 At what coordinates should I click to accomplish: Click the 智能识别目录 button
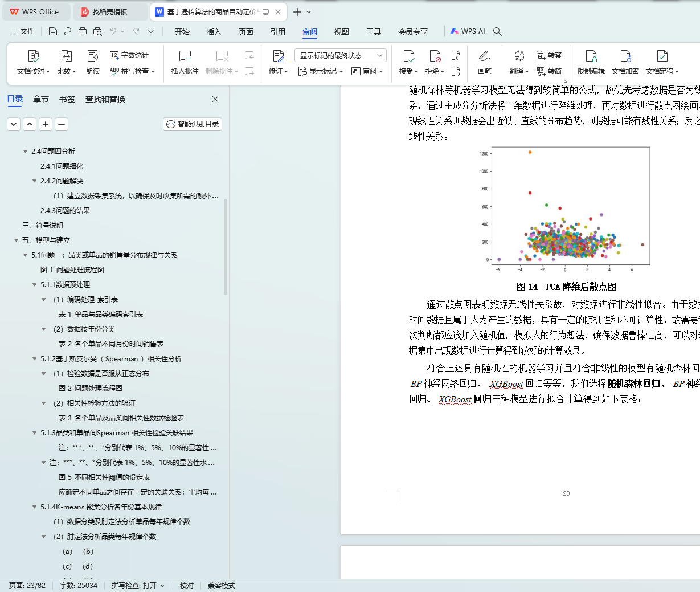tap(193, 124)
